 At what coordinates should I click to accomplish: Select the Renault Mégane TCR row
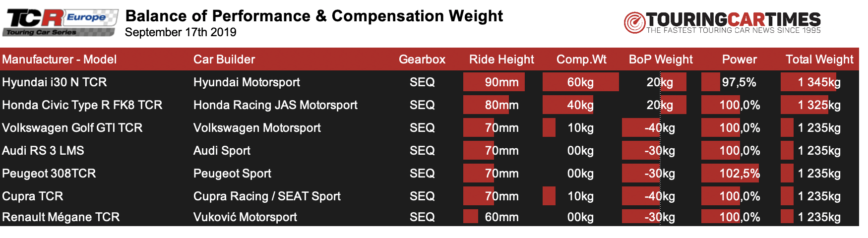pyautogui.click(x=430, y=217)
